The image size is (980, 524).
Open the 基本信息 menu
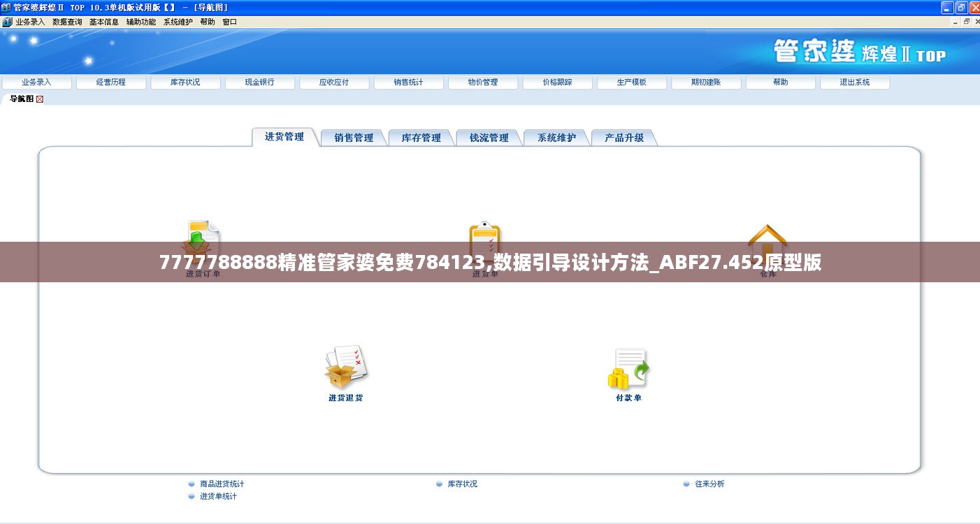[x=104, y=22]
